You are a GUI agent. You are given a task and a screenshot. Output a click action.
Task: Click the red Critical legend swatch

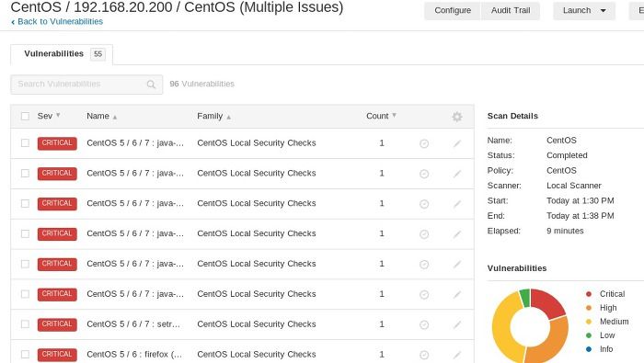[589, 294]
